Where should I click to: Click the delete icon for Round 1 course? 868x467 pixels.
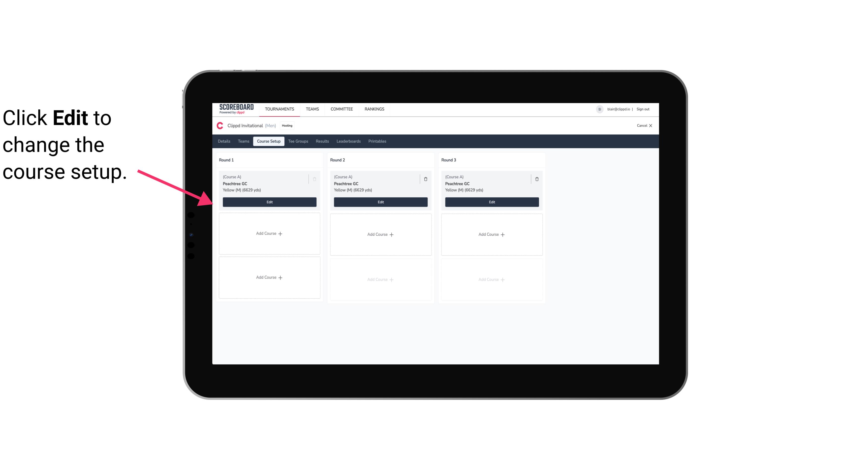tap(314, 178)
